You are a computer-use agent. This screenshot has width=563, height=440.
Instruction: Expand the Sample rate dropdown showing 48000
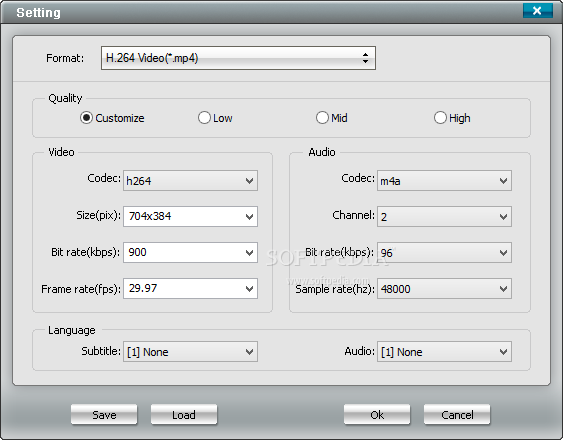[x=444, y=288]
